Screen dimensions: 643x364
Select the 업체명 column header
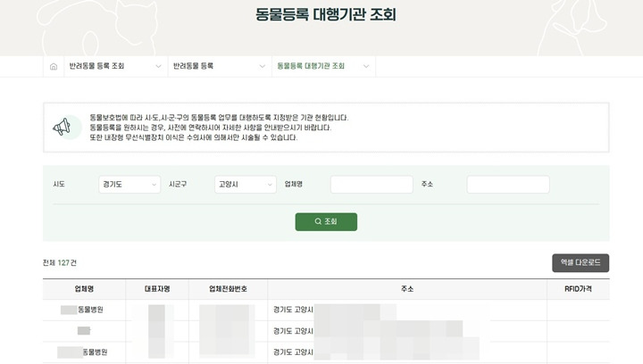tap(84, 289)
